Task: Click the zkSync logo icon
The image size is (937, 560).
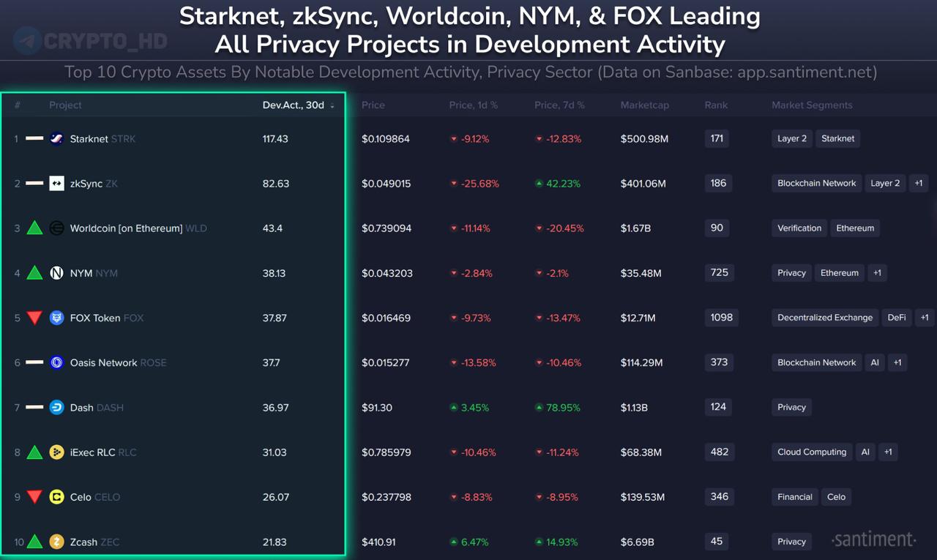Action: tap(56, 183)
